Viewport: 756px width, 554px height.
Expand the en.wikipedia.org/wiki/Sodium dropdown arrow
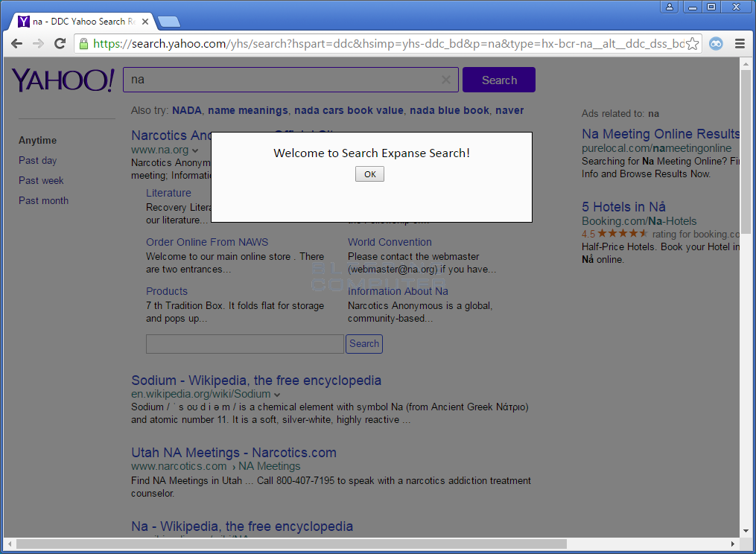[x=277, y=395]
